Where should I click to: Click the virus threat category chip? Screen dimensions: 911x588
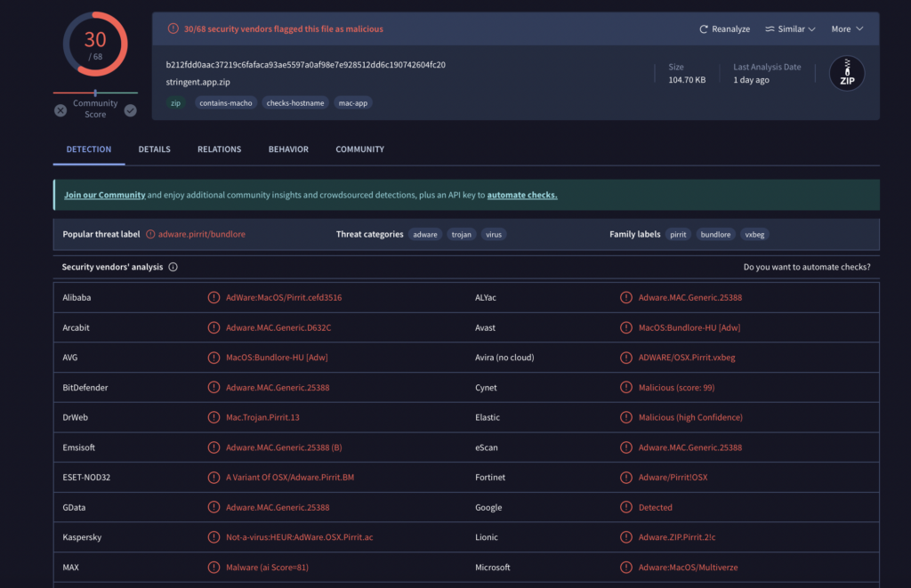click(x=494, y=234)
